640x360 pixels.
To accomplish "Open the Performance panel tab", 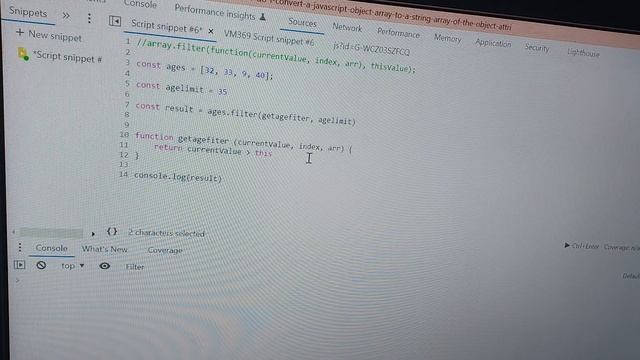I will point(398,33).
